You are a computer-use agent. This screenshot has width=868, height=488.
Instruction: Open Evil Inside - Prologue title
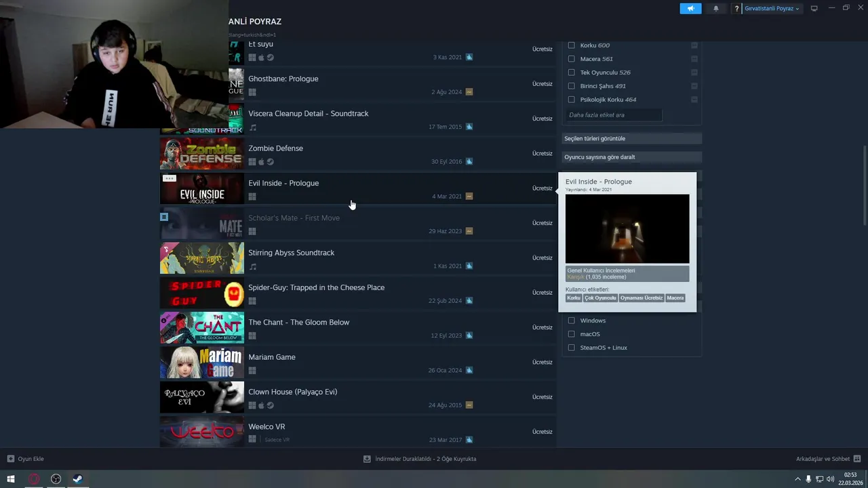283,183
